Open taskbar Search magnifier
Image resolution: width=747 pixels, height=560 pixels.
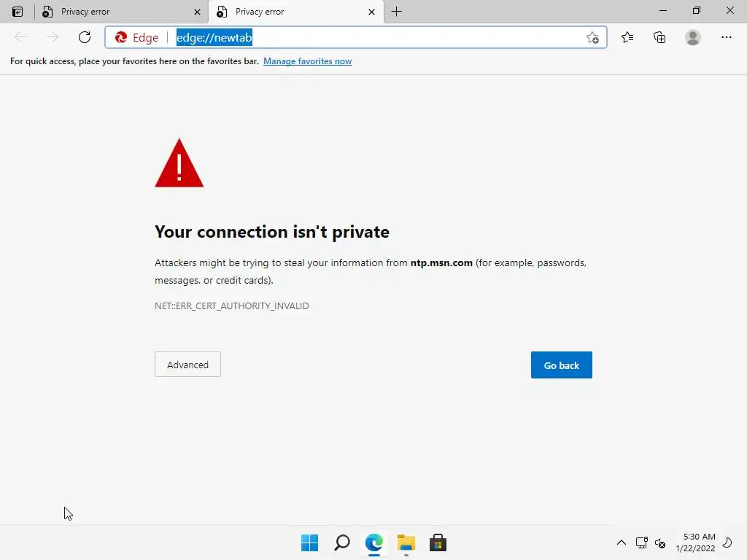pyautogui.click(x=342, y=542)
